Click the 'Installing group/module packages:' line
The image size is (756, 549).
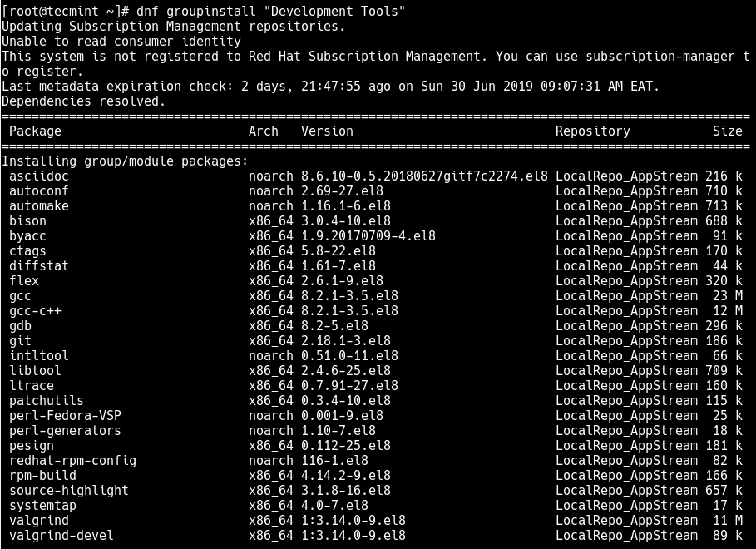125,161
